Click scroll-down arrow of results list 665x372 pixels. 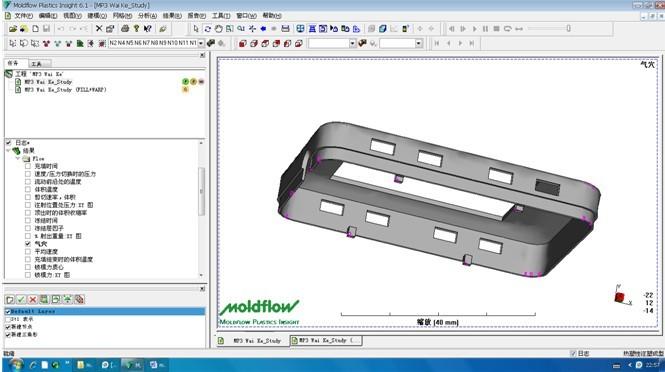[201, 275]
